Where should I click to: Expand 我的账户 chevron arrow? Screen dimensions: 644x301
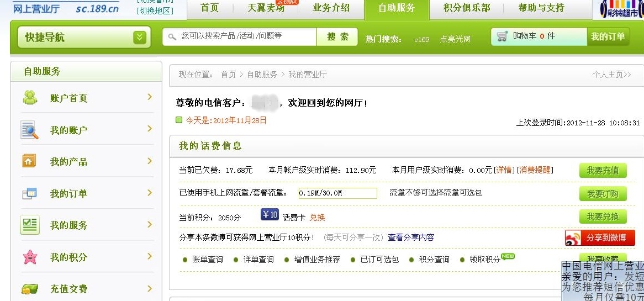pyautogui.click(x=150, y=129)
